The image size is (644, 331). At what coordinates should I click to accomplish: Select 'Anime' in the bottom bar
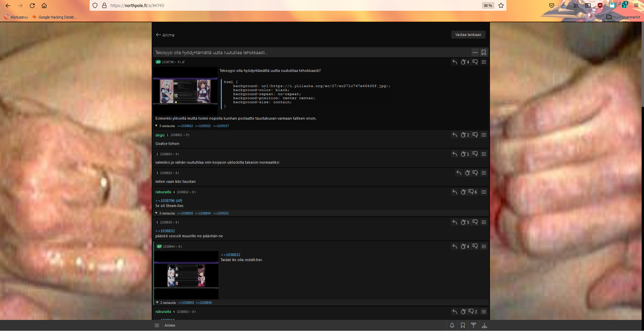[x=170, y=325]
